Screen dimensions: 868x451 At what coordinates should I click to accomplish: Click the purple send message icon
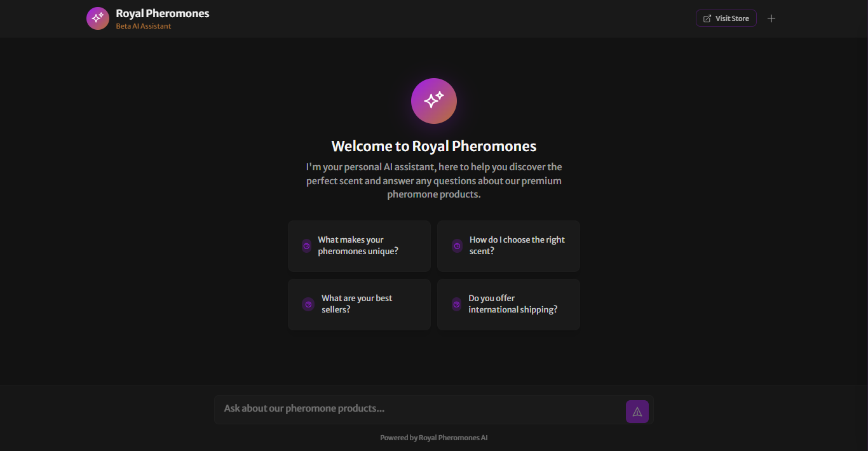tap(637, 411)
